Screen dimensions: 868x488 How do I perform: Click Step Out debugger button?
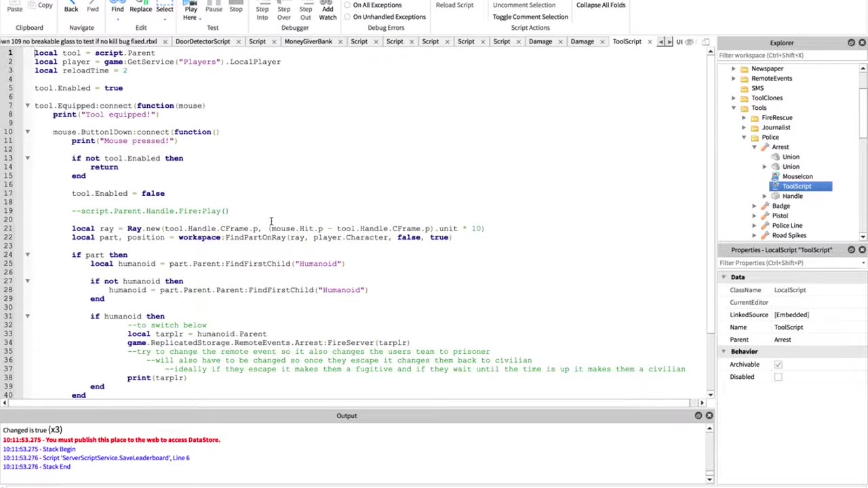click(306, 10)
